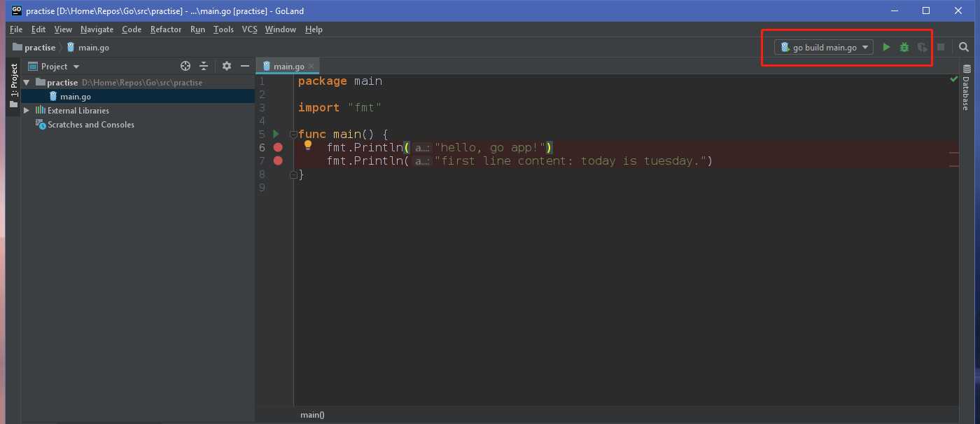Image resolution: width=980 pixels, height=424 pixels.
Task: Switch to the main.go editor tab
Action: [288, 67]
